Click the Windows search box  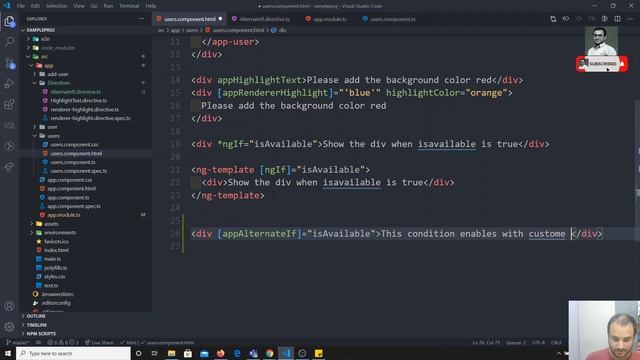pyautogui.click(x=73, y=353)
